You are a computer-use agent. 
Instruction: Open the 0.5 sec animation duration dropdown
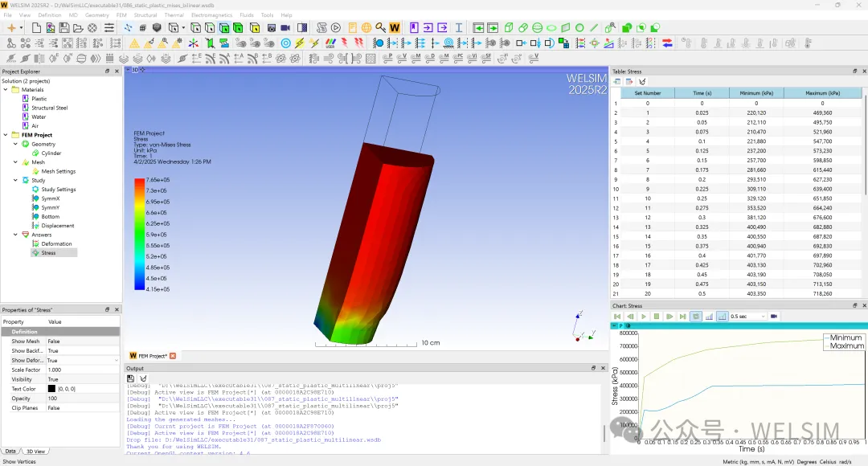click(x=747, y=317)
